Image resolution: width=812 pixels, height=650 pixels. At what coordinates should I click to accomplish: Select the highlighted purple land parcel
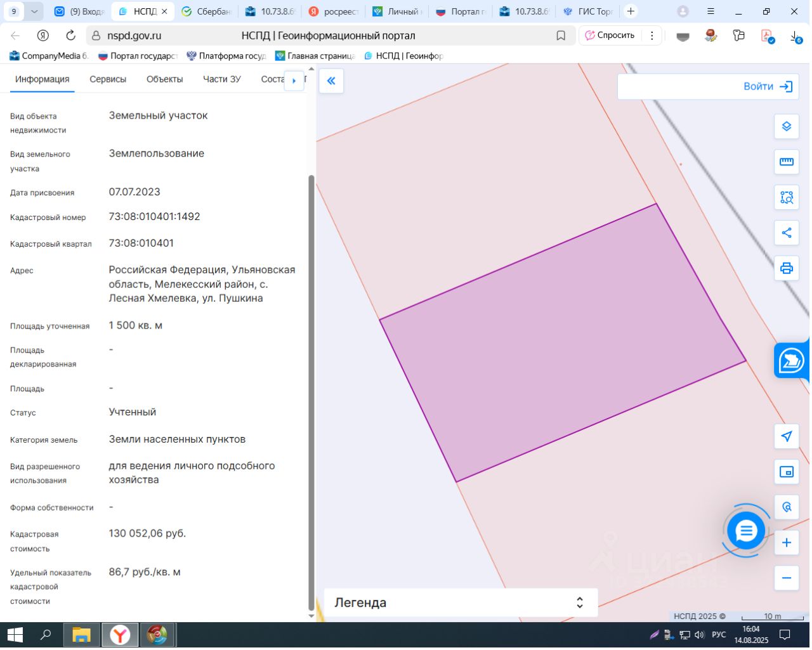(x=563, y=343)
